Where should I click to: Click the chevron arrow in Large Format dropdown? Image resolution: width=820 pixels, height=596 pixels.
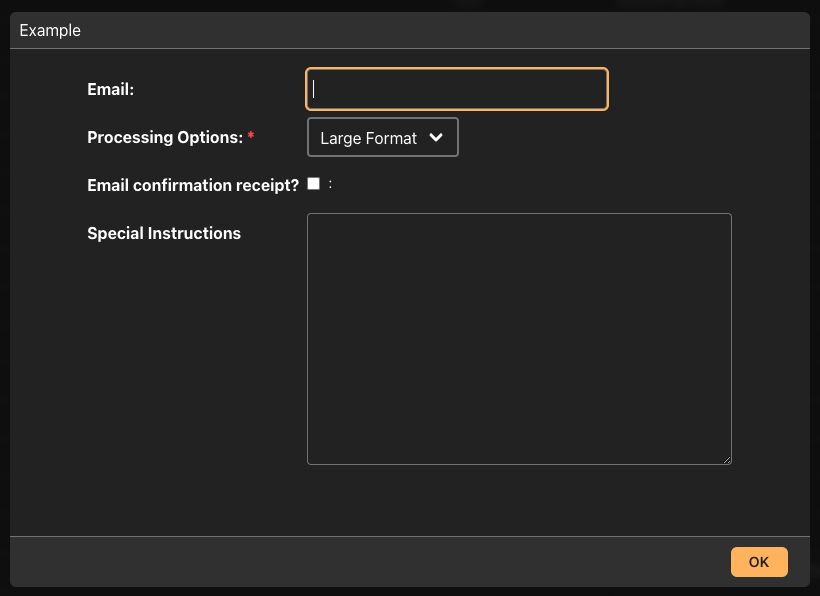[436, 137]
